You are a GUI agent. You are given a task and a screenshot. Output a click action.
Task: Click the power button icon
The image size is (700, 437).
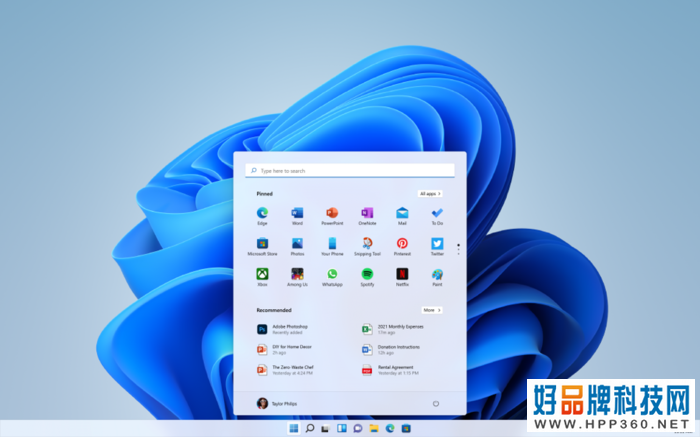[x=436, y=404]
